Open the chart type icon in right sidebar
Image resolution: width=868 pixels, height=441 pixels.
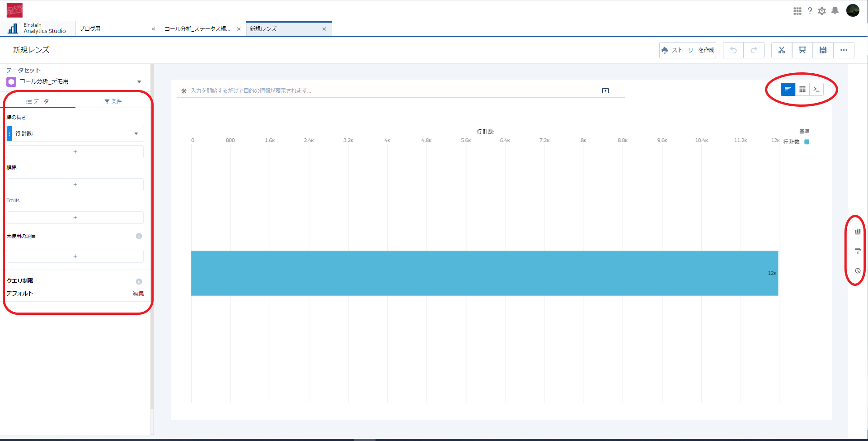(857, 232)
